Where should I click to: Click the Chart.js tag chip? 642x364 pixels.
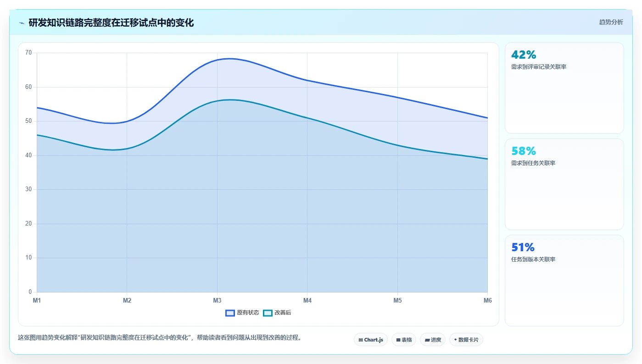(x=371, y=340)
